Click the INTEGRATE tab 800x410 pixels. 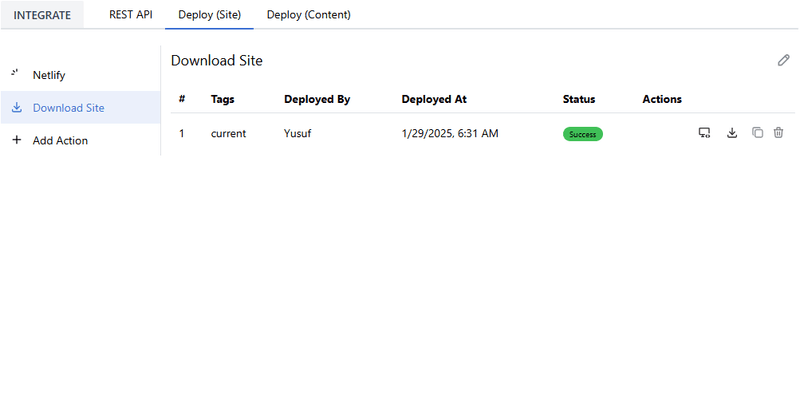coord(42,15)
